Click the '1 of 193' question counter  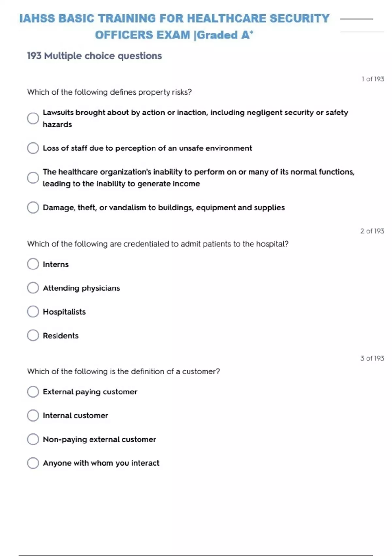[x=372, y=79]
